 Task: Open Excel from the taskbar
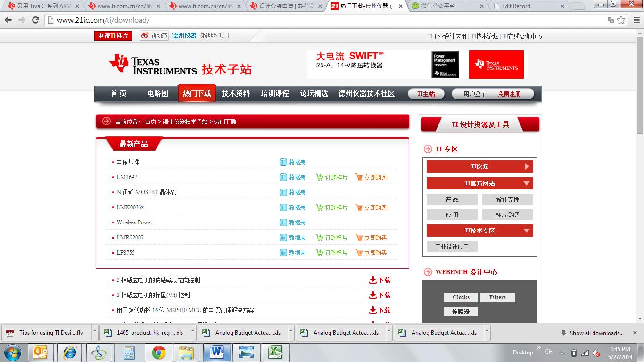coord(275,352)
